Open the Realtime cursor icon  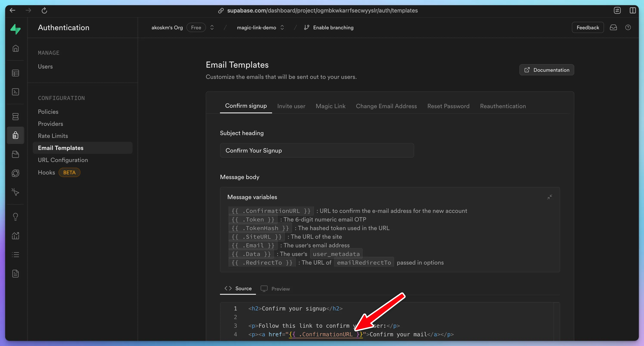pyautogui.click(x=15, y=192)
